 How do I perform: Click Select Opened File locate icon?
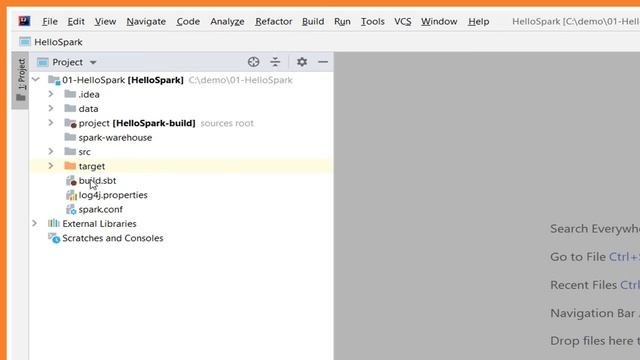253,62
